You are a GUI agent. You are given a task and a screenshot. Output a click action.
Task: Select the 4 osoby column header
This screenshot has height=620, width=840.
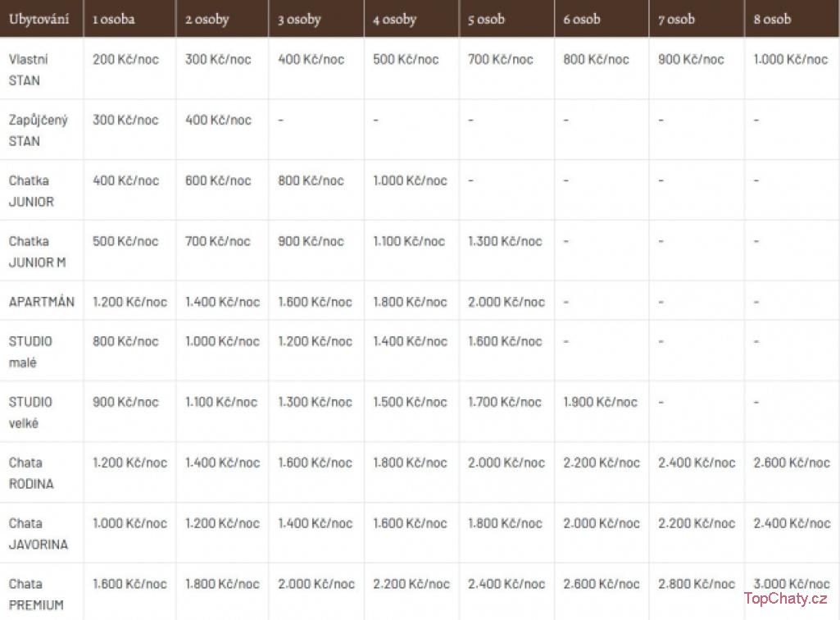click(x=395, y=20)
